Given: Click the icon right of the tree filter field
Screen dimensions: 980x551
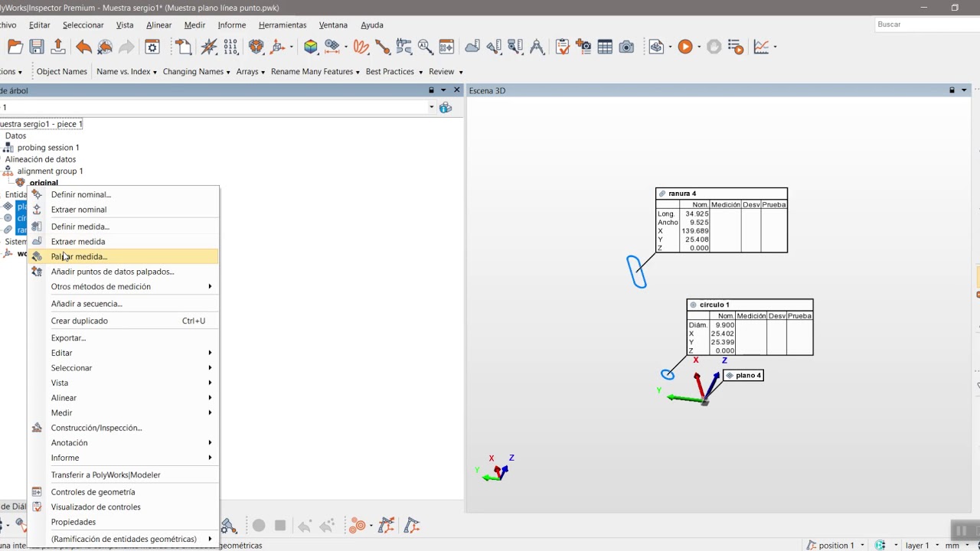Looking at the screenshot, I should [x=446, y=107].
